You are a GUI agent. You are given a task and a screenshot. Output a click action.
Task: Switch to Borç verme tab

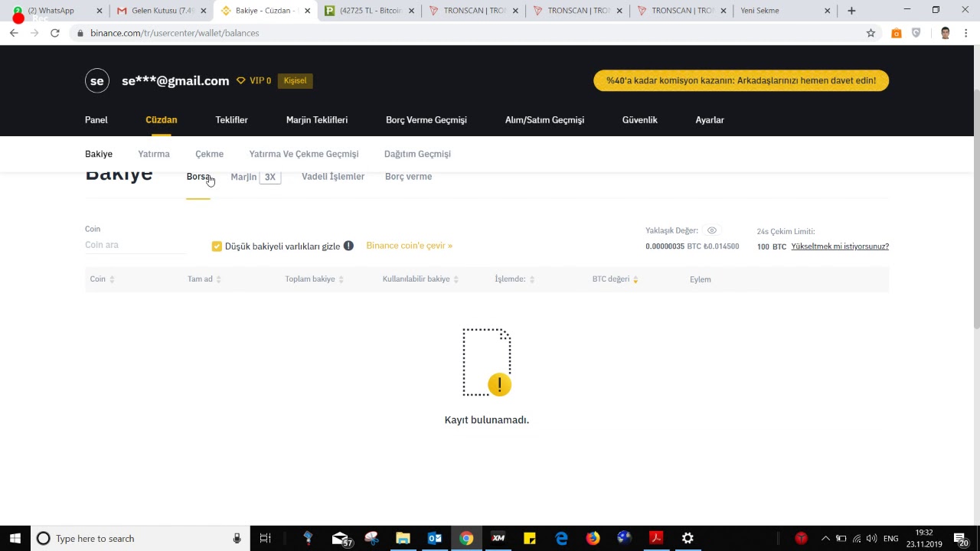408,177
